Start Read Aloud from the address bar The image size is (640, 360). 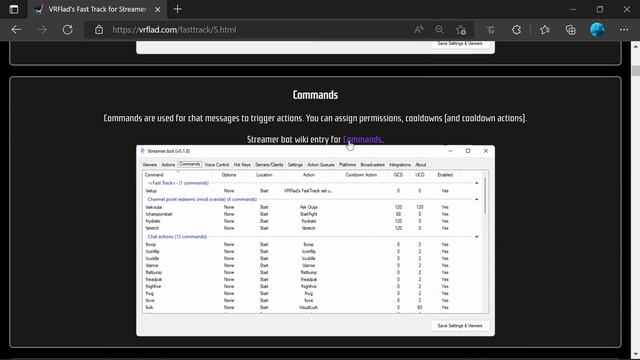419,30
